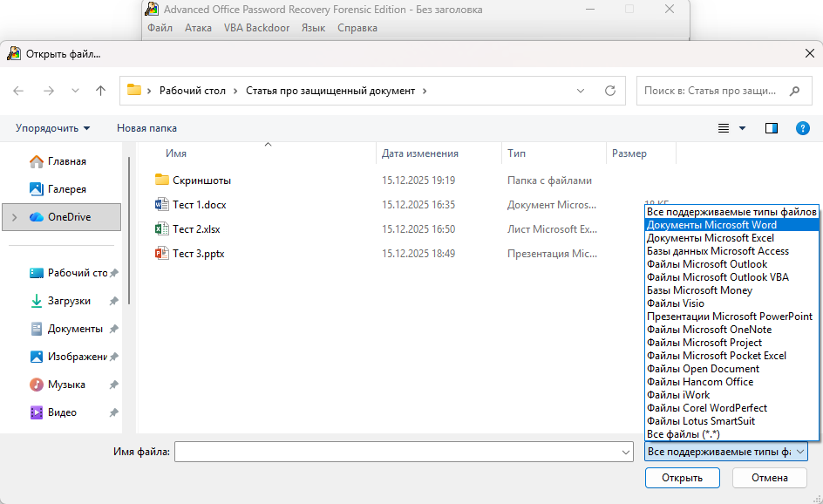The width and height of the screenshot is (823, 504).
Task: Choose Документы Microsoft Word filter
Action: click(x=731, y=225)
